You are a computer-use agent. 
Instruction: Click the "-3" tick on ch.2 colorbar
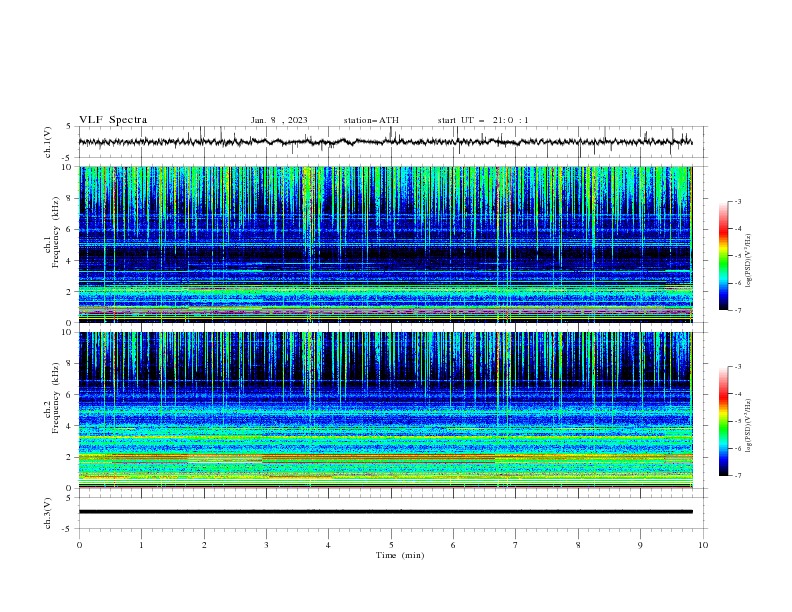(x=737, y=367)
